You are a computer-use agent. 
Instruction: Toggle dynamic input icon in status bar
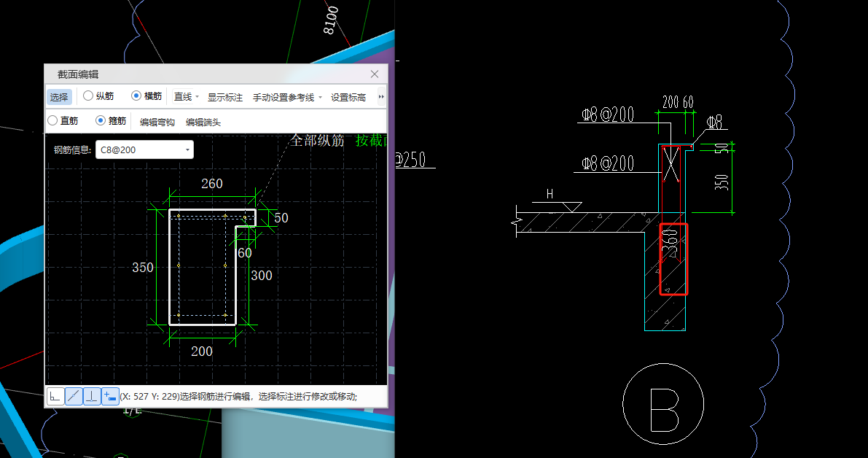110,396
